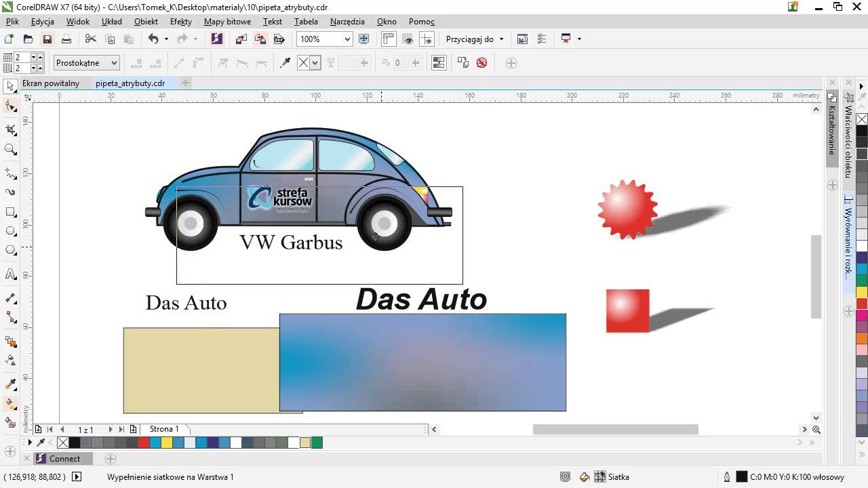Select the Color Eyedropper tool in toolbox
This screenshot has width=868, height=488.
click(x=11, y=384)
